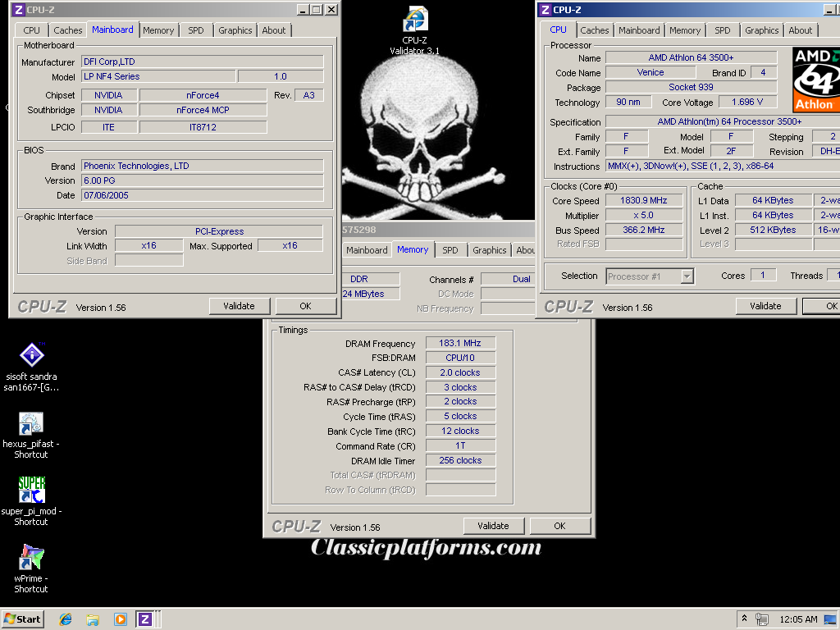Click the CPU-Z title icon in CPU window
Screen dimensions: 840x630
point(545,10)
